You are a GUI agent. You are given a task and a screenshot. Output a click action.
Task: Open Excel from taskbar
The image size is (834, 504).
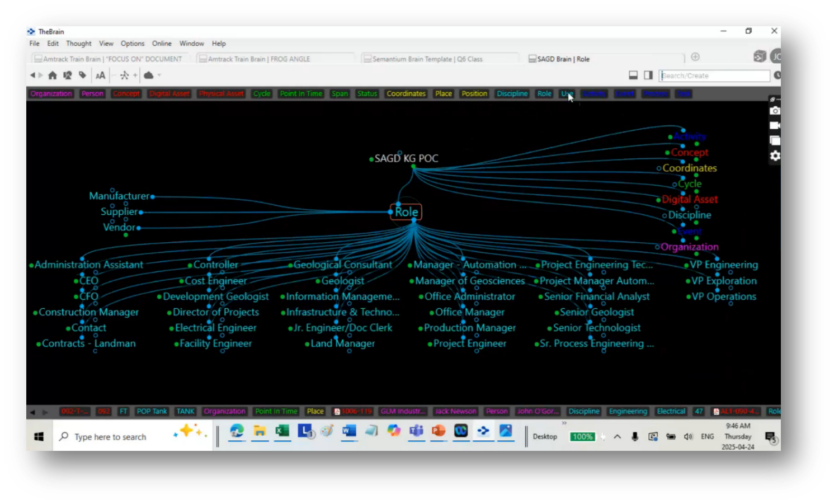tap(282, 431)
